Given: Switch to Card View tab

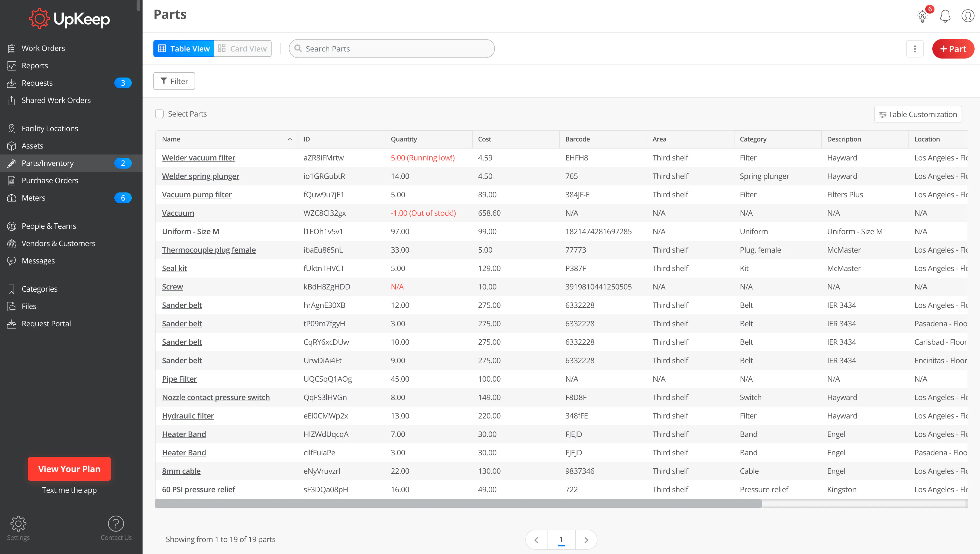Looking at the screenshot, I should click(243, 49).
